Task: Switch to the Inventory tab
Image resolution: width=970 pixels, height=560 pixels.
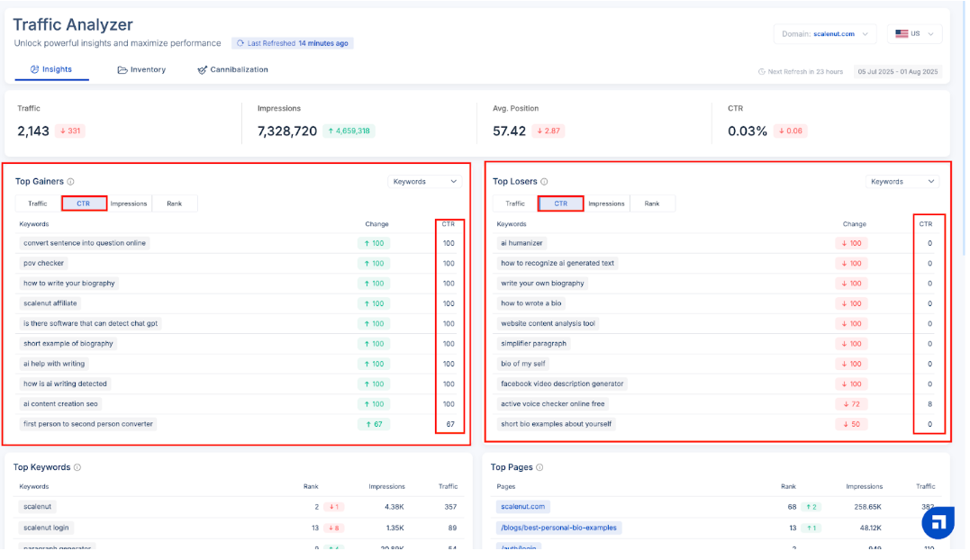Action: [x=141, y=69]
